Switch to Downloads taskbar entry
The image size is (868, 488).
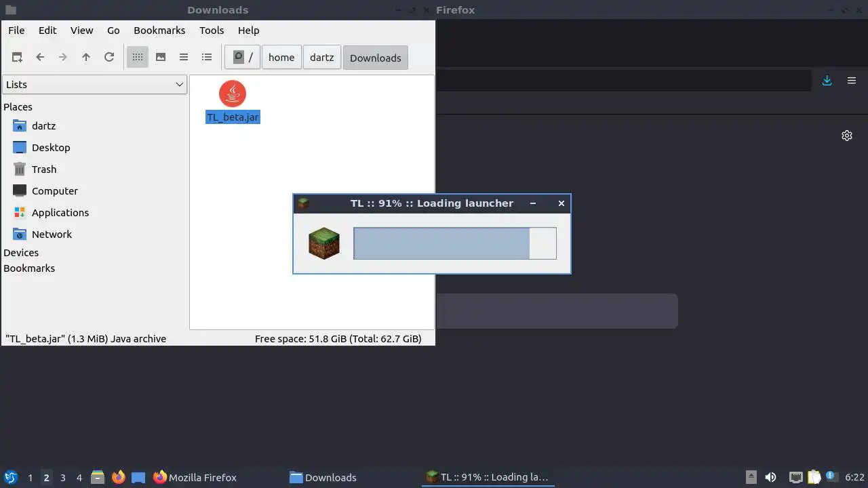tap(353, 477)
